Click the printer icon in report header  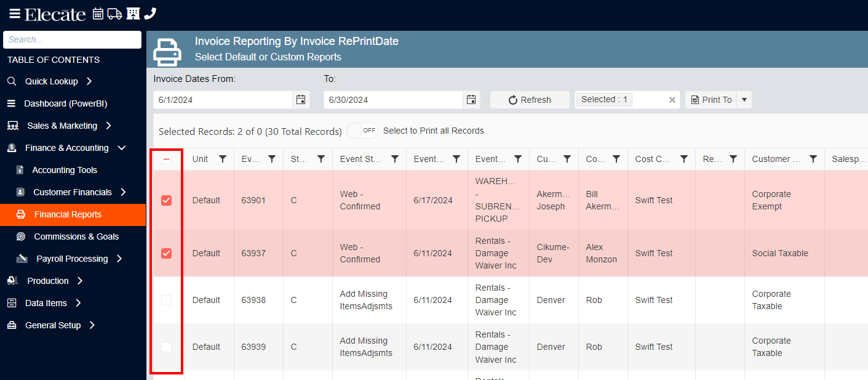(x=167, y=52)
